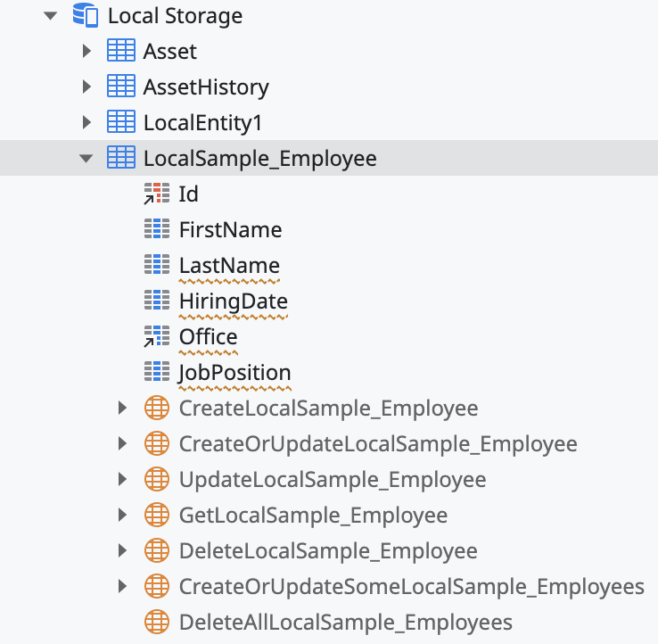This screenshot has height=644, width=658.
Task: Select CreateOrUpdateLocalSample_Employee action name
Action: [x=378, y=445]
